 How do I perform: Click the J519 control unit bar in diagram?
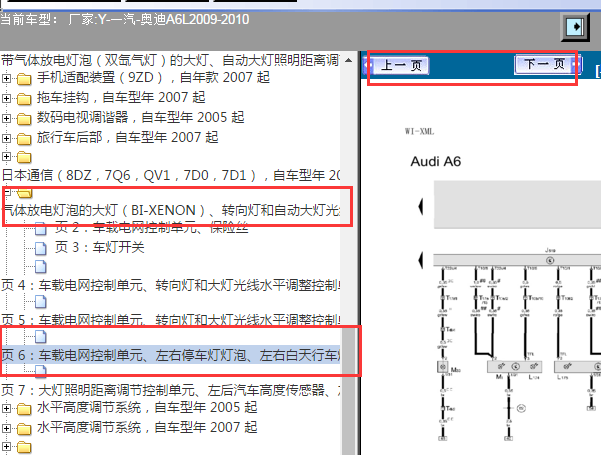tap(517, 260)
